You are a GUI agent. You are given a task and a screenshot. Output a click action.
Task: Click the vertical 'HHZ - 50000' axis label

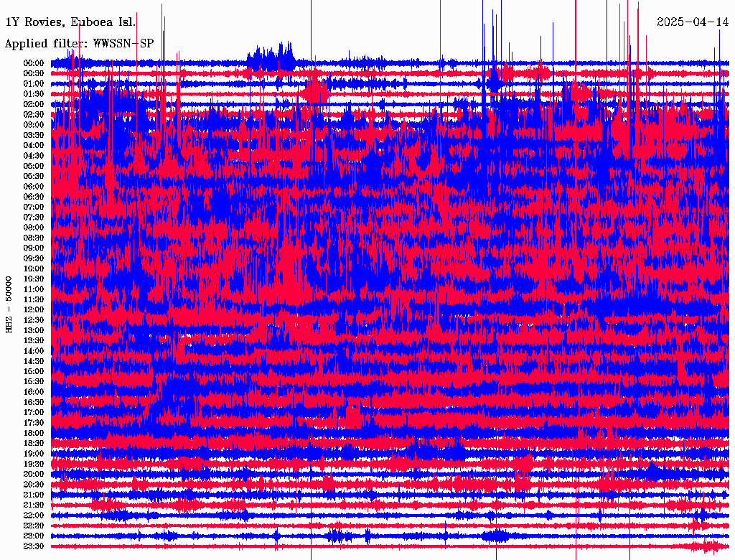coord(9,304)
